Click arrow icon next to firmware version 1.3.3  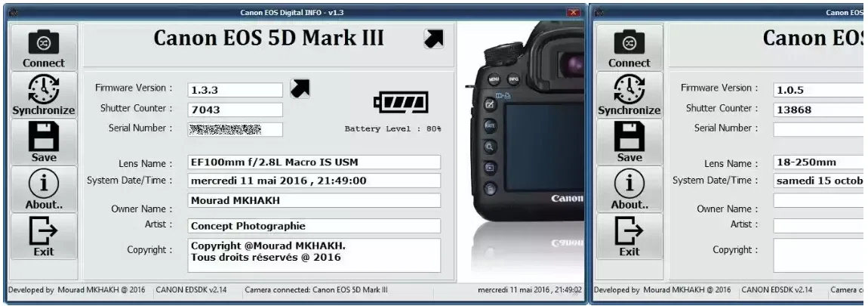pos(300,88)
